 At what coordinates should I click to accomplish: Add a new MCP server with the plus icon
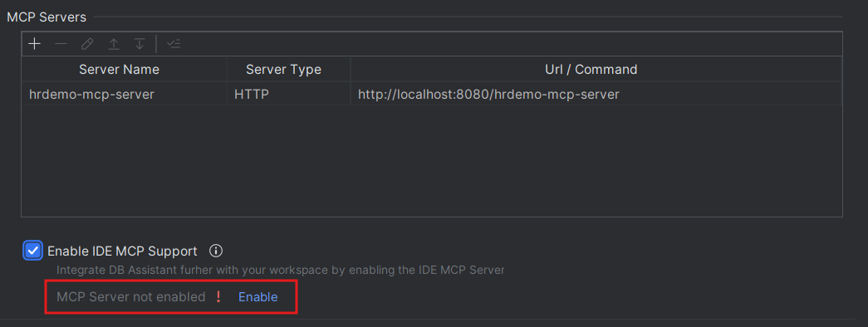click(34, 44)
